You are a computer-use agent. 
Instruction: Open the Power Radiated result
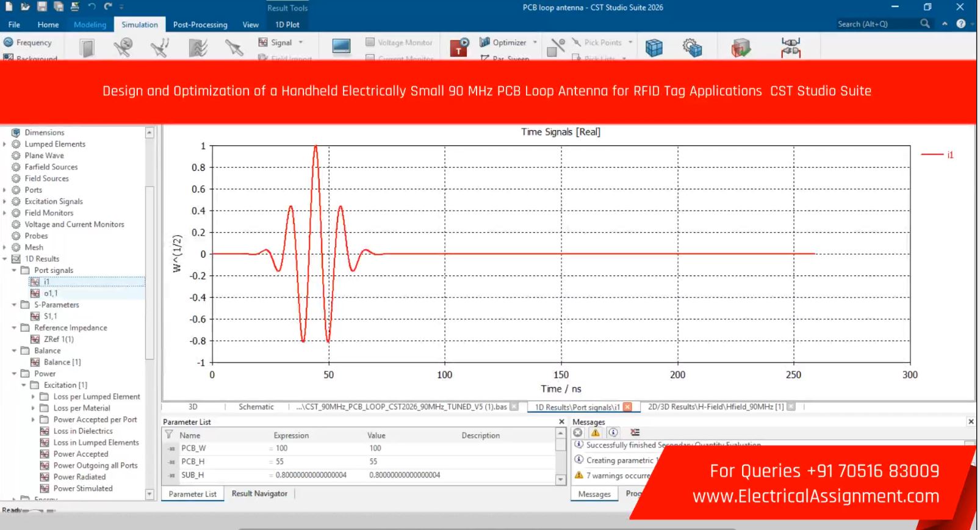79,477
